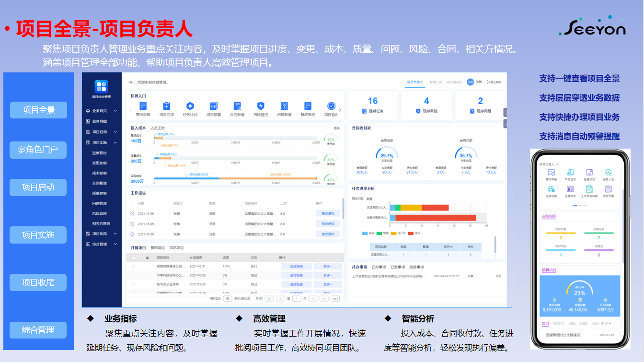Screen dimensions: 644x362
Task: Click the 问题新增 question mark icon
Action: pos(284,106)
